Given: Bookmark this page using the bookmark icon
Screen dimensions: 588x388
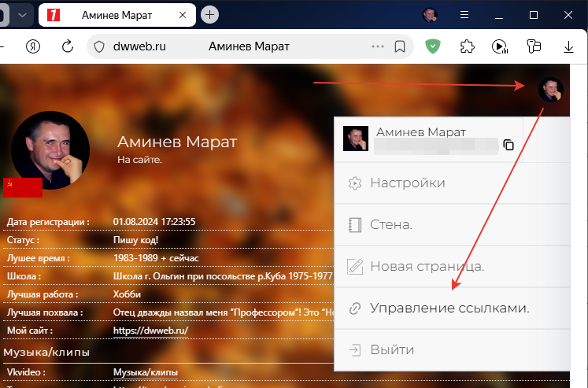Looking at the screenshot, I should (400, 46).
